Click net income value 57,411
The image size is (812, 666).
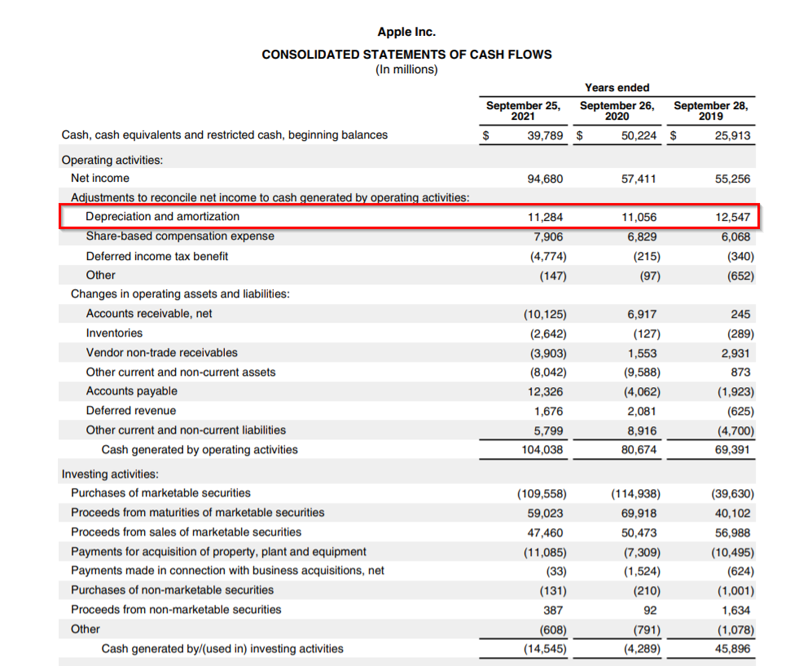tap(639, 179)
